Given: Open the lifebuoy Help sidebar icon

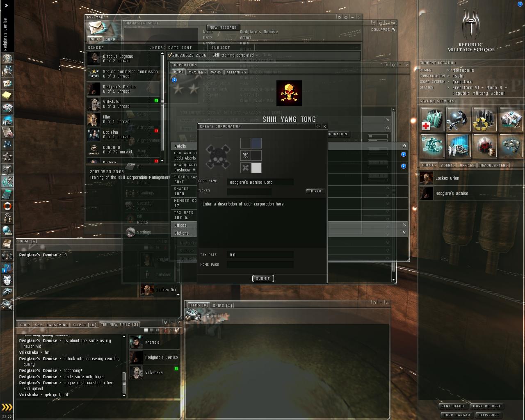Looking at the screenshot, I should point(7,206).
